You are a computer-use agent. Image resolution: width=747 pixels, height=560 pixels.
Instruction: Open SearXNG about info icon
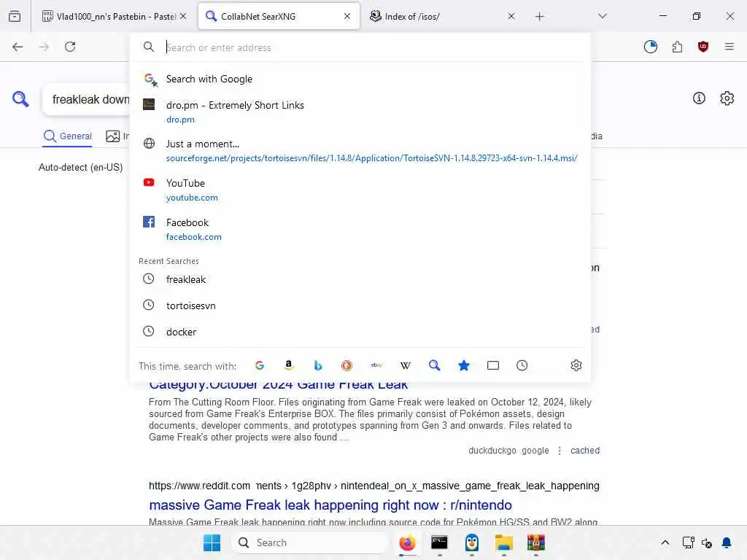tap(699, 98)
